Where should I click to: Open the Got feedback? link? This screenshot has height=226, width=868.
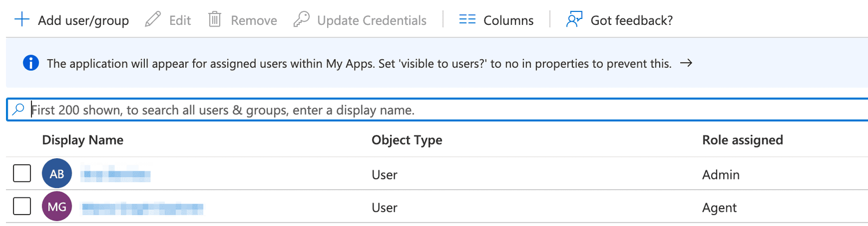pos(631,21)
